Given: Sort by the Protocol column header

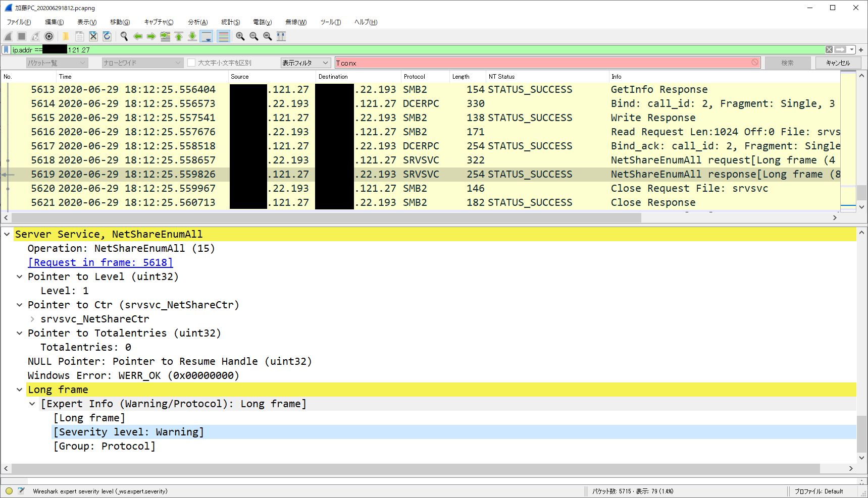Looking at the screenshot, I should pos(425,77).
